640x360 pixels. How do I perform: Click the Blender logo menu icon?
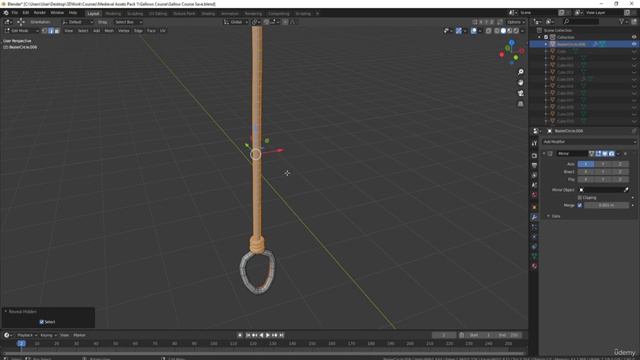(x=6, y=13)
